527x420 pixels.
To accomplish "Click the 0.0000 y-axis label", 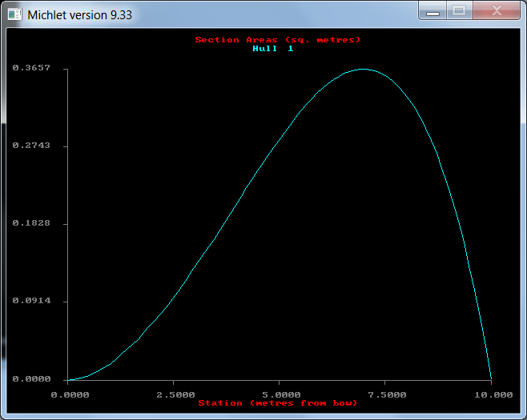I will coord(31,379).
